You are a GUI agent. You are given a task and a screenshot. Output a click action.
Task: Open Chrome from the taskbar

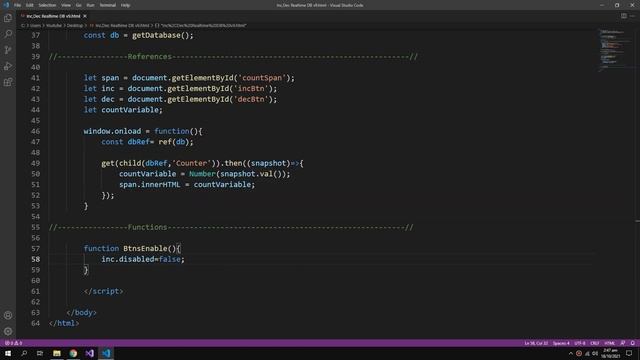pyautogui.click(x=73, y=353)
